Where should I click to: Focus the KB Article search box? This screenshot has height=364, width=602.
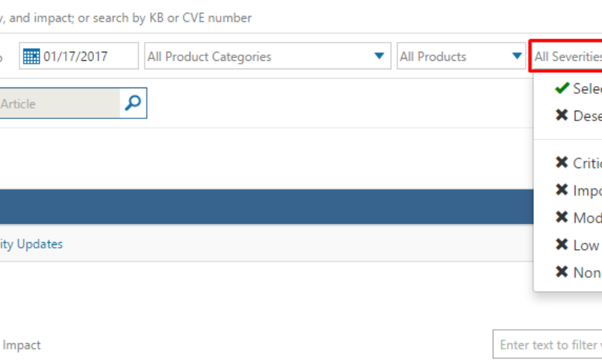point(59,104)
